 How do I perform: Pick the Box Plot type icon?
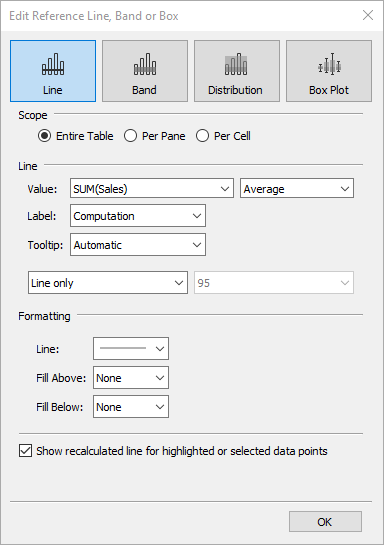click(329, 64)
